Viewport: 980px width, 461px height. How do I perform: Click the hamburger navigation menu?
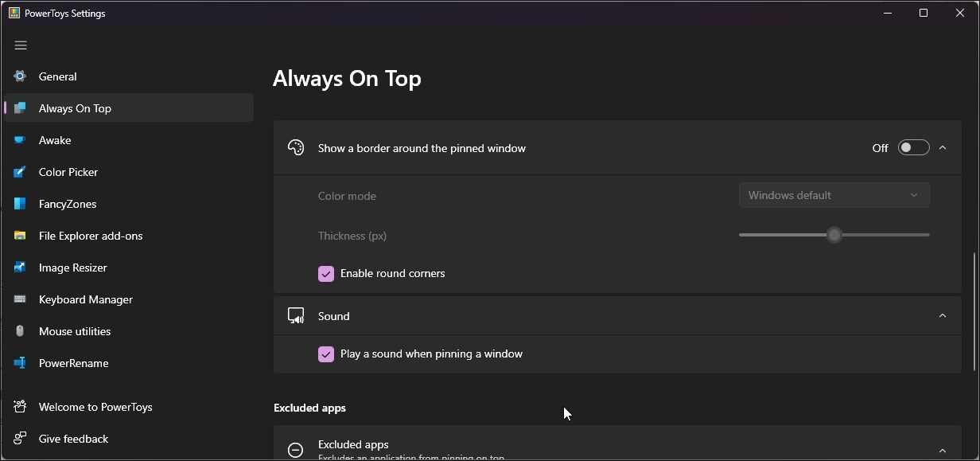pos(21,45)
